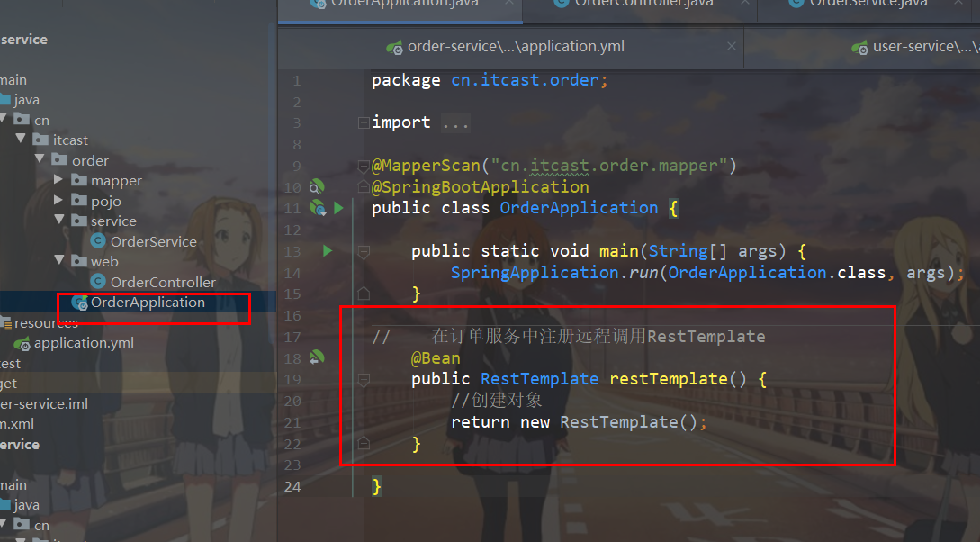Click the order folder icon

click(x=59, y=159)
